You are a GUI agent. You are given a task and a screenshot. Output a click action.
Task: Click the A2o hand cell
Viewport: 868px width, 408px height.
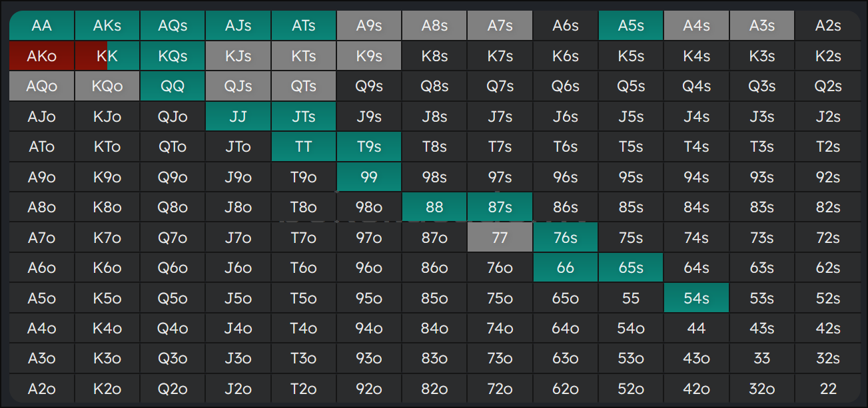41,389
